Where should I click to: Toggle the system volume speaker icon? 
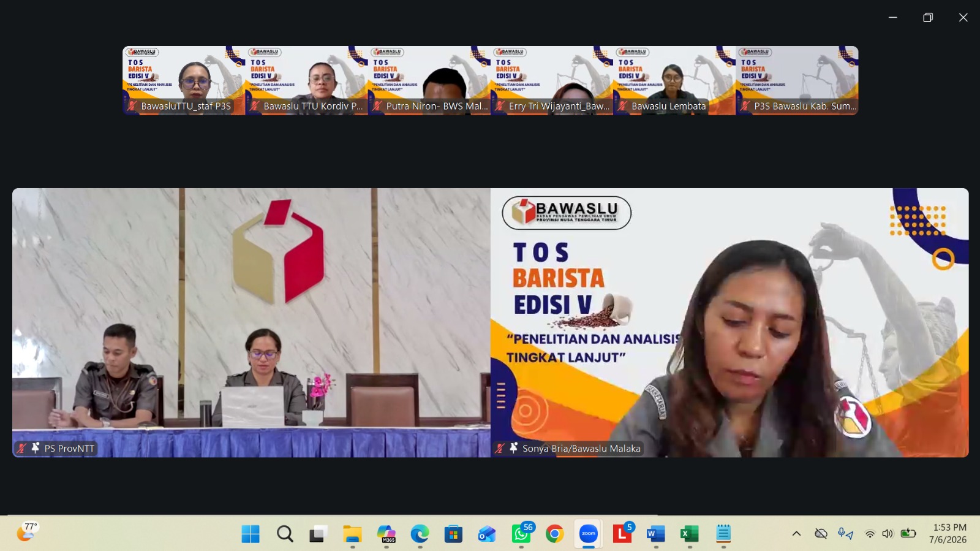pyautogui.click(x=888, y=534)
